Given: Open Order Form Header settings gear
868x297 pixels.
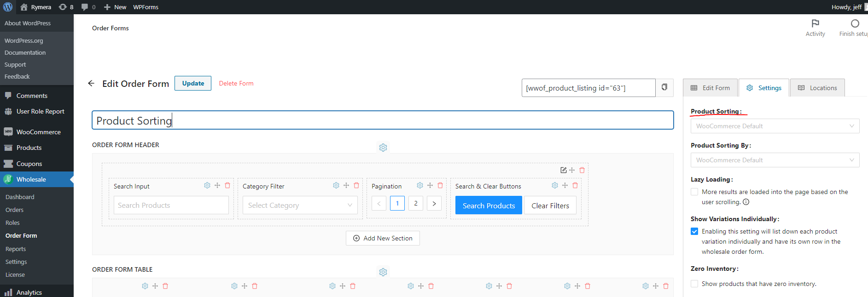Looking at the screenshot, I should [383, 148].
